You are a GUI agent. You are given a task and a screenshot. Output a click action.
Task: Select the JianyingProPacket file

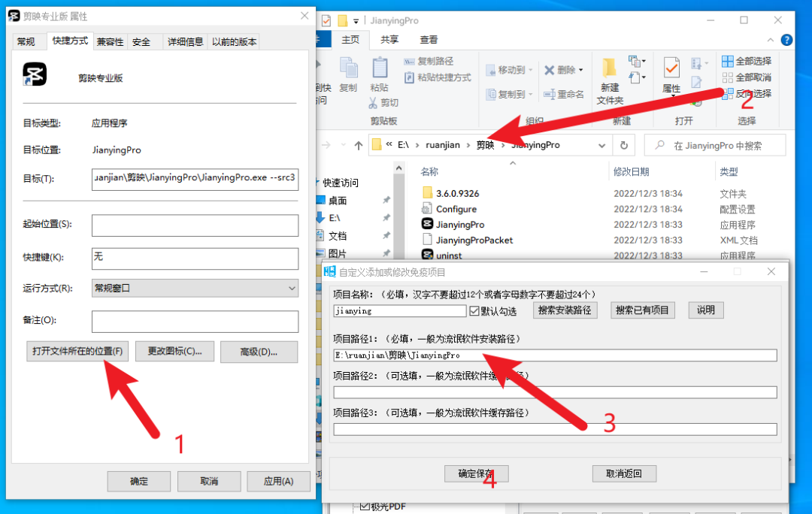pyautogui.click(x=474, y=240)
